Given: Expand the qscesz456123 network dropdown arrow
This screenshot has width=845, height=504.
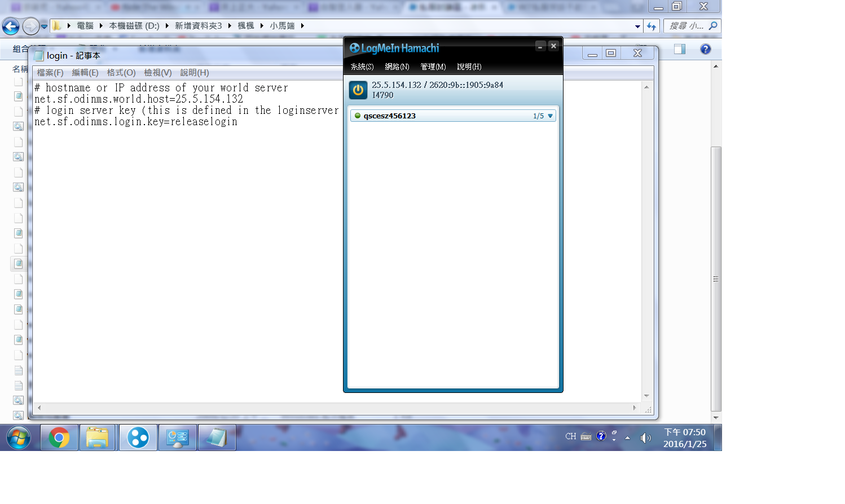Looking at the screenshot, I should (x=551, y=116).
